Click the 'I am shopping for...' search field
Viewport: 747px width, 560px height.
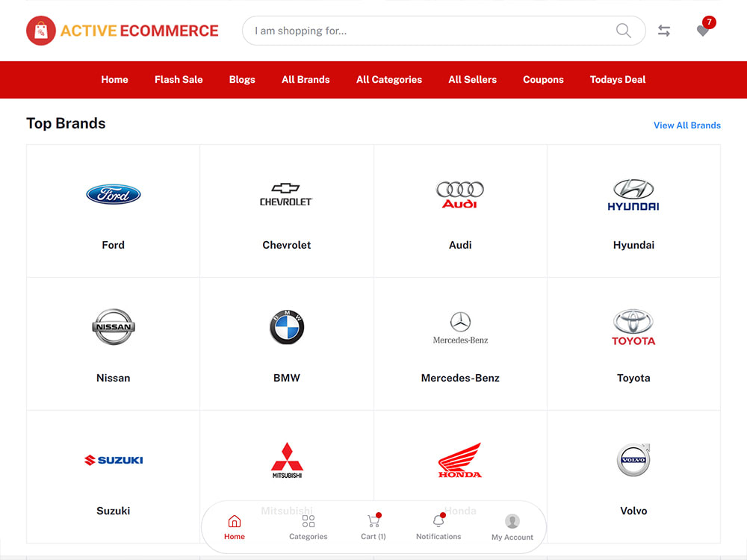coord(444,31)
